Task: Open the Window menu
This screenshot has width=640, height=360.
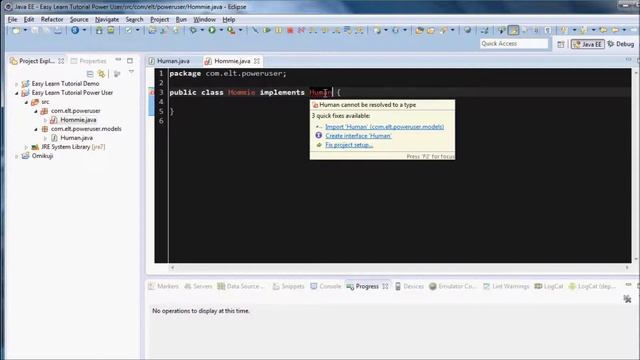Action: coord(204,19)
